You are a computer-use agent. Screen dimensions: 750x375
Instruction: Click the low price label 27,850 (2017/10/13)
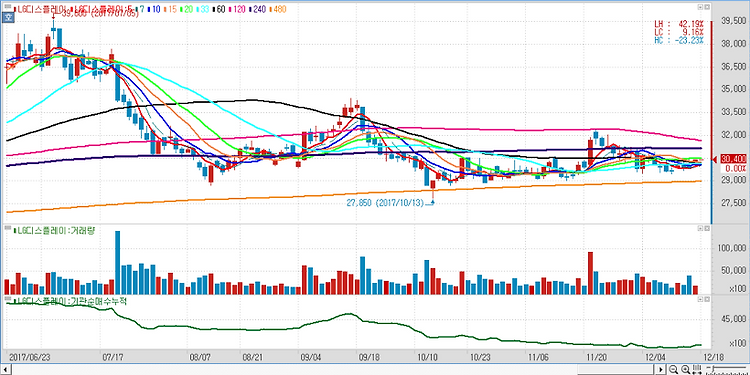coord(385,203)
